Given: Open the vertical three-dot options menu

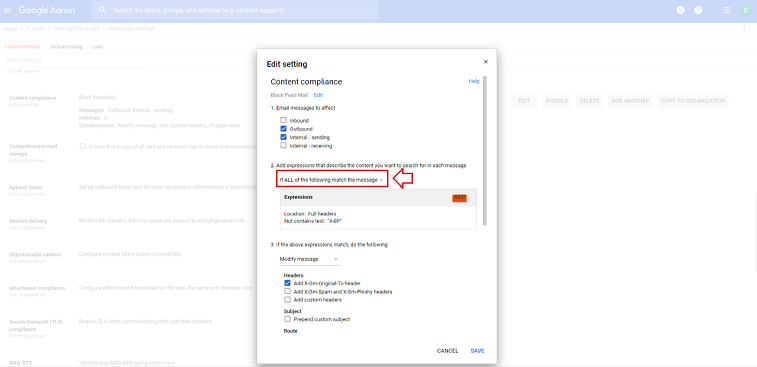Looking at the screenshot, I should [x=744, y=29].
